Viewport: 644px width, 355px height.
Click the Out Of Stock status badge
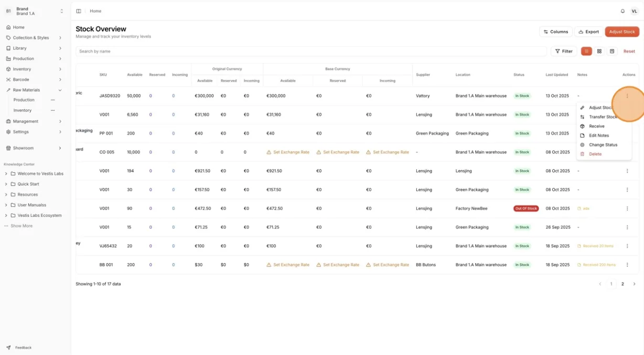coord(526,208)
